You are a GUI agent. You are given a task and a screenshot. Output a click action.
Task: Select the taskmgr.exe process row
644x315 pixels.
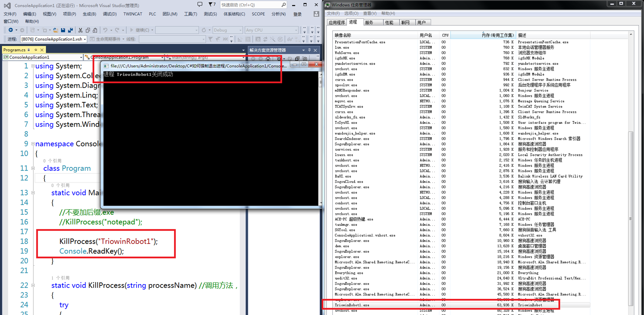pyautogui.click(x=461, y=224)
